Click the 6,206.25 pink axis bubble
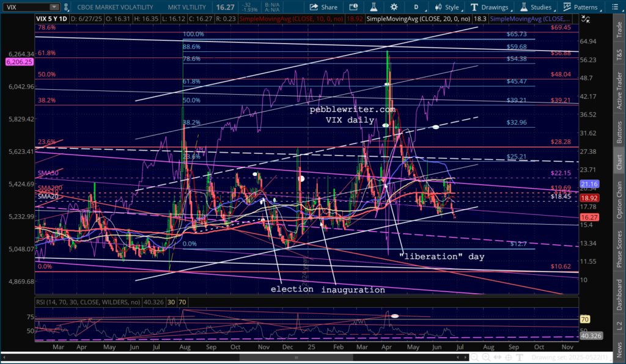This screenshot has height=364, width=626. tap(19, 62)
